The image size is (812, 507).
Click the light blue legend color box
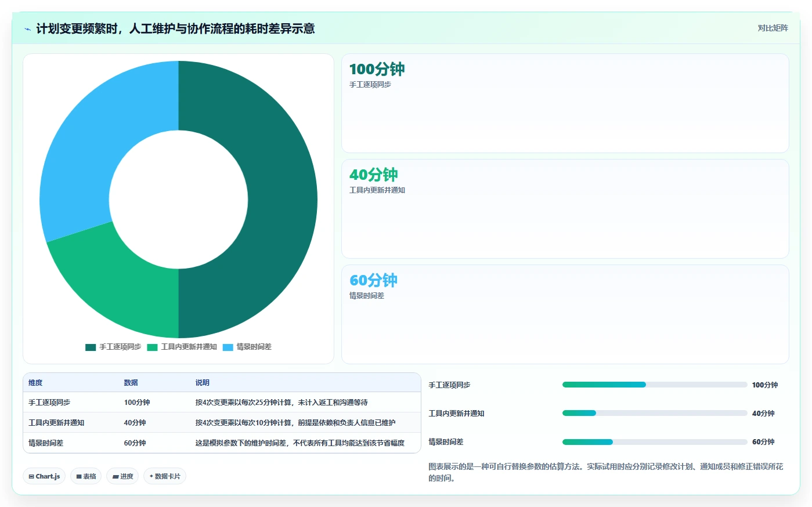coord(228,347)
